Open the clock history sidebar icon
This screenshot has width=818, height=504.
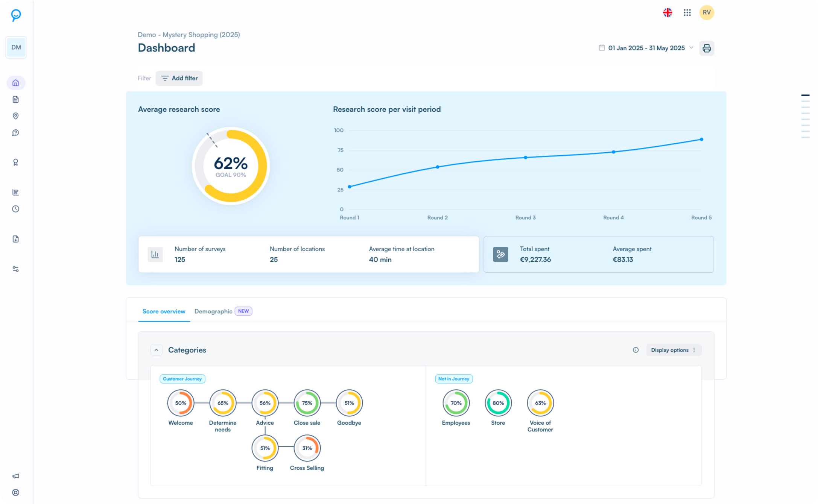coord(16,209)
